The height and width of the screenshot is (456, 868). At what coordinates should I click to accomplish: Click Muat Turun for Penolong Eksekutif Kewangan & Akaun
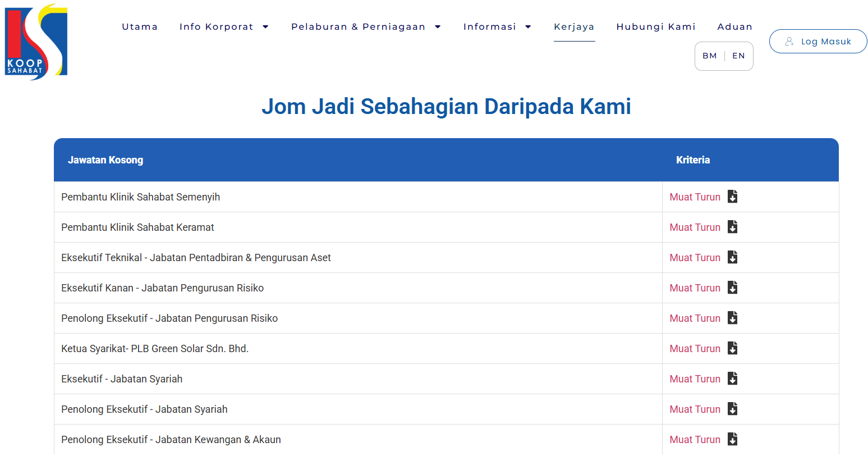click(x=695, y=440)
